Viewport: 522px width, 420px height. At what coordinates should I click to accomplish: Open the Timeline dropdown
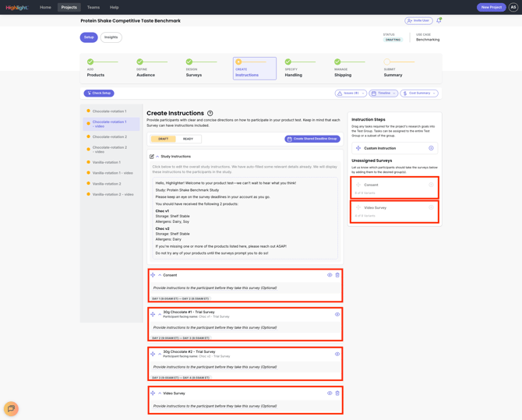[383, 94]
